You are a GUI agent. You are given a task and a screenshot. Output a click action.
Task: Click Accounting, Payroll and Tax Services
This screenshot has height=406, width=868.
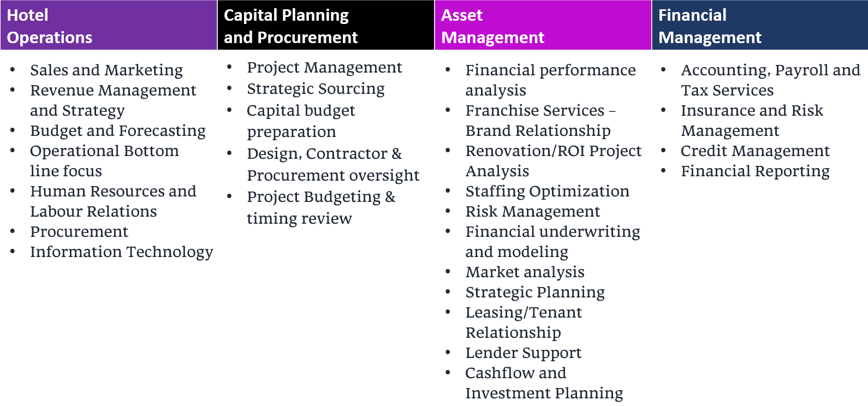click(770, 80)
